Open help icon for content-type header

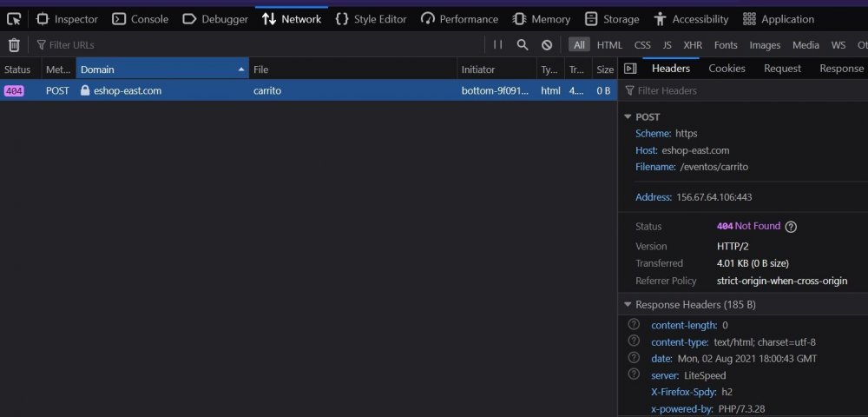[x=634, y=341]
